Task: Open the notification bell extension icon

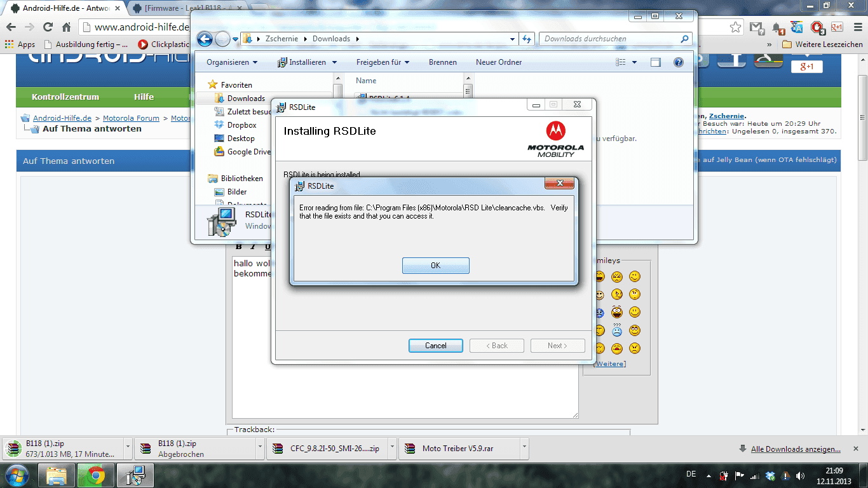Action: click(x=777, y=28)
